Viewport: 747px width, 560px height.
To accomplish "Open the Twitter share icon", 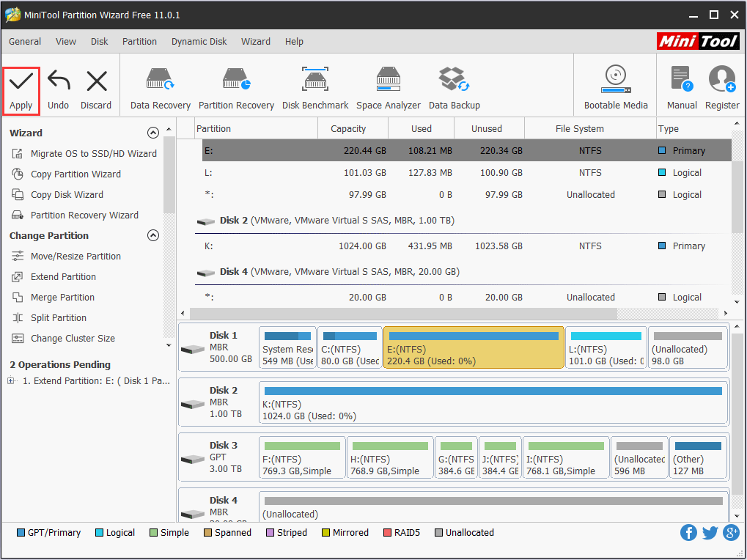I will [710, 532].
